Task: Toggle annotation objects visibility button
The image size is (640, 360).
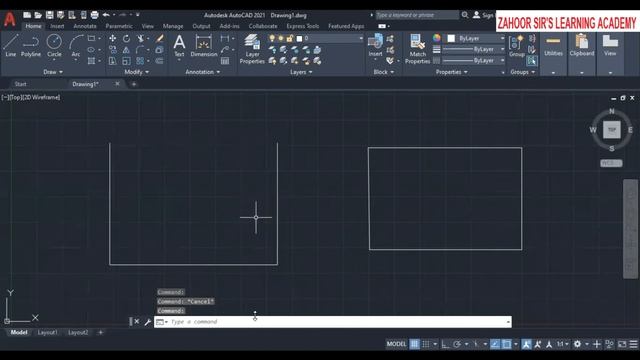Action: [x=527, y=344]
